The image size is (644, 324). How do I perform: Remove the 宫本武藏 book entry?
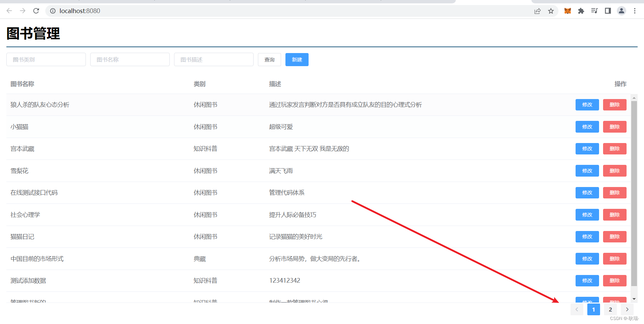click(614, 149)
